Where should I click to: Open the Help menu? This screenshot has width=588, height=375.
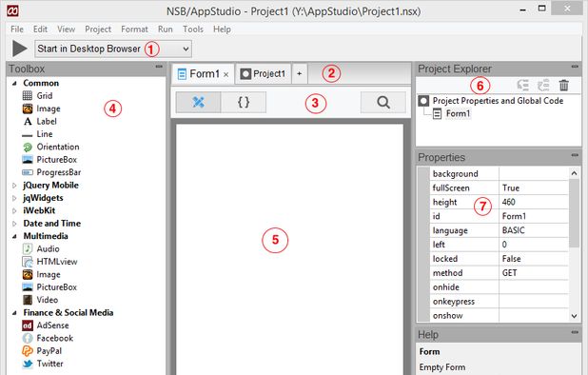click(222, 29)
